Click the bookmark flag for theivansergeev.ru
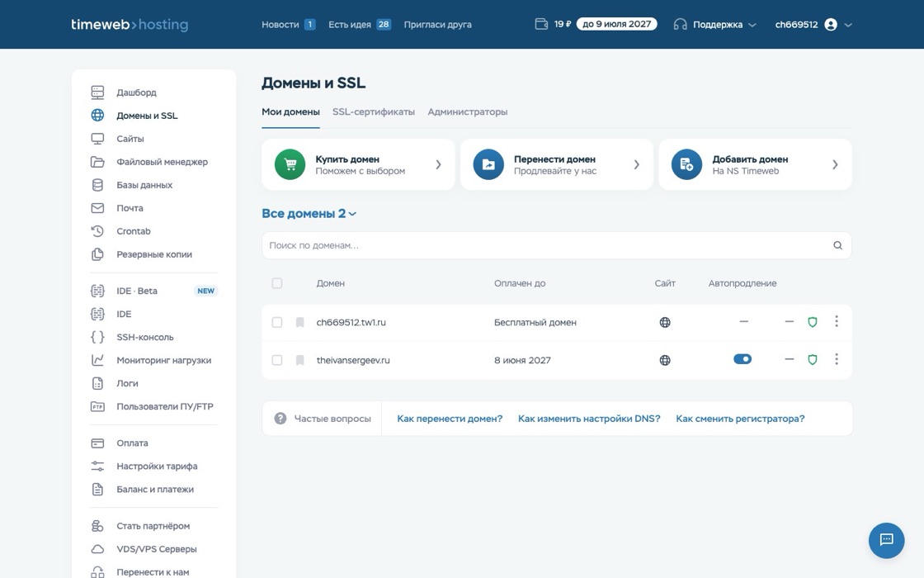 pyautogui.click(x=300, y=360)
